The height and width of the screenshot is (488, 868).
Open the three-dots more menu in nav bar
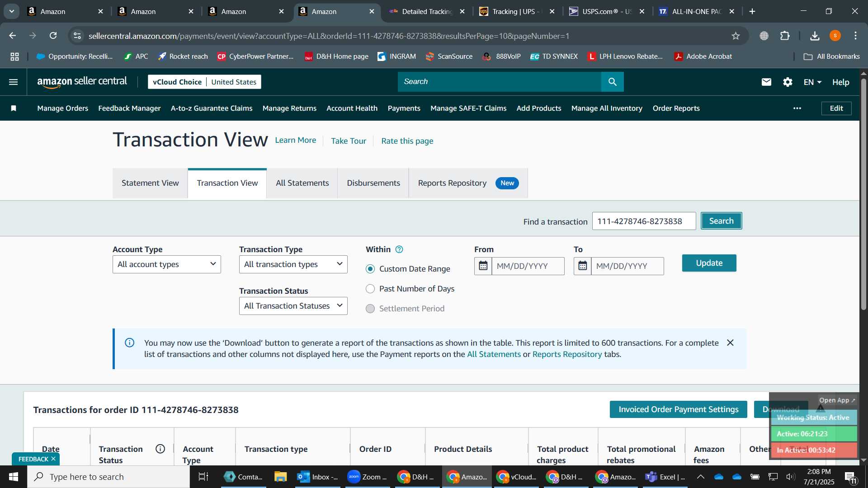coord(797,108)
